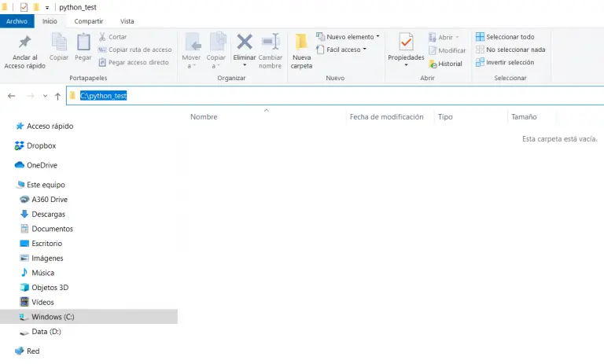Click the up-arrow navigation button
604x364 pixels.
click(57, 96)
